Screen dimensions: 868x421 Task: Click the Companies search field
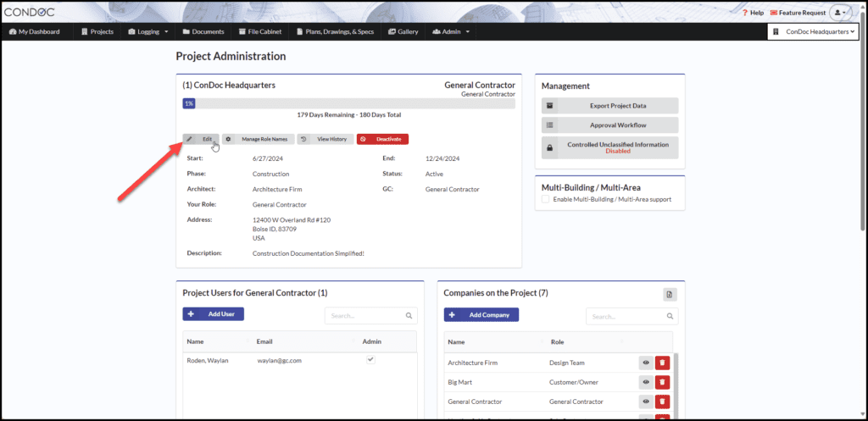(632, 317)
